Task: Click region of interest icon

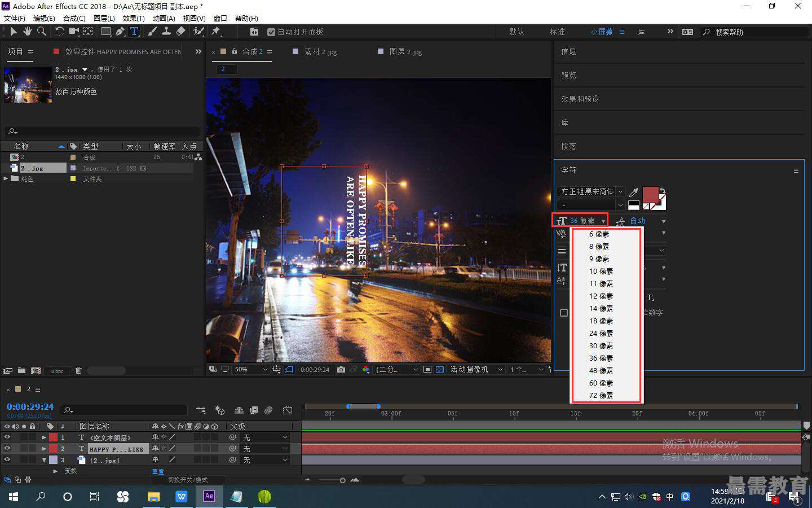Action: [x=427, y=370]
